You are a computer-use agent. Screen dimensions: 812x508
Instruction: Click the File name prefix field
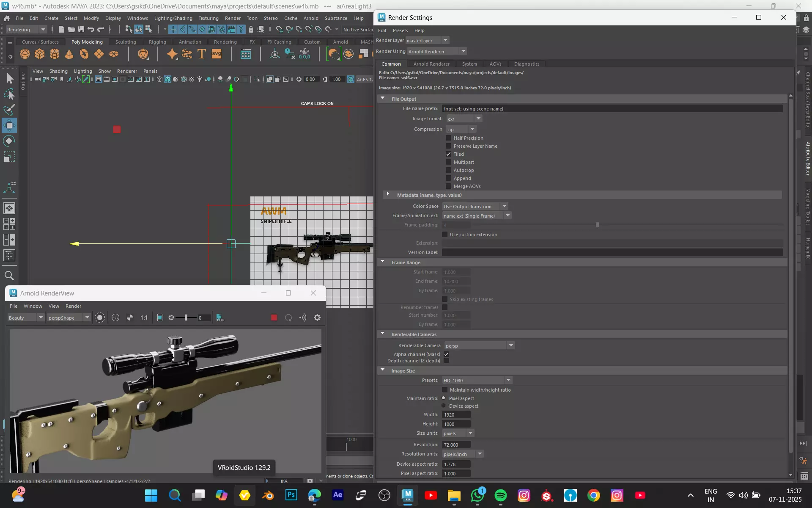pos(612,109)
